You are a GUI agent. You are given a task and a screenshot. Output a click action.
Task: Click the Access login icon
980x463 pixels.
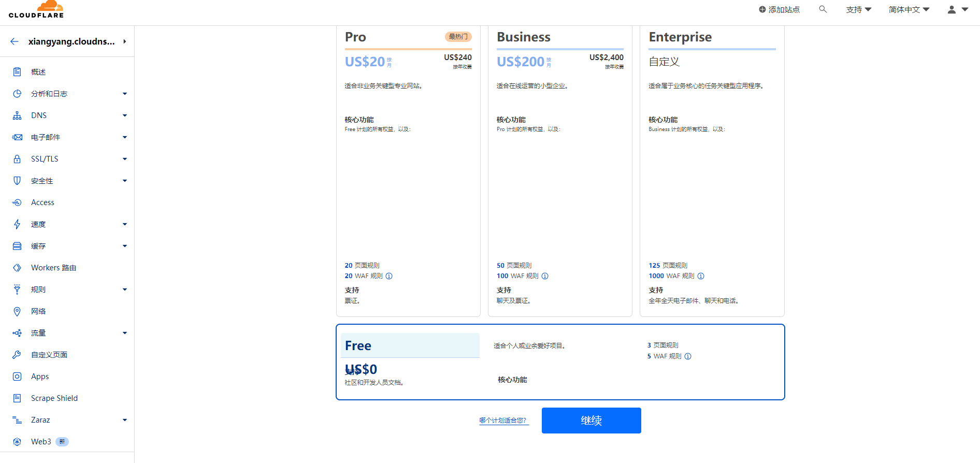tap(17, 202)
